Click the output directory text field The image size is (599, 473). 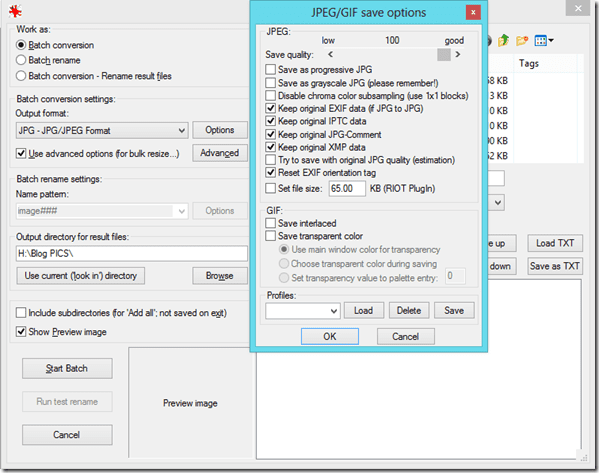(132, 254)
